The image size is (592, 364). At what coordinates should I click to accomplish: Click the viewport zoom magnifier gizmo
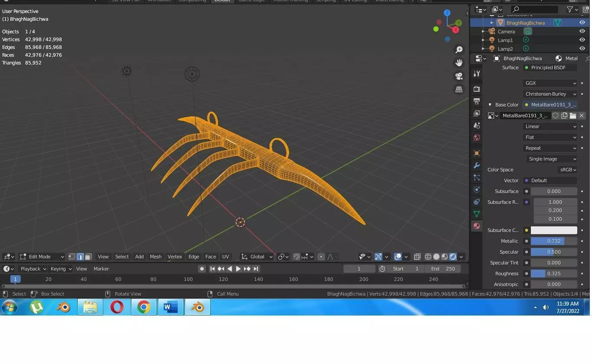tap(459, 50)
